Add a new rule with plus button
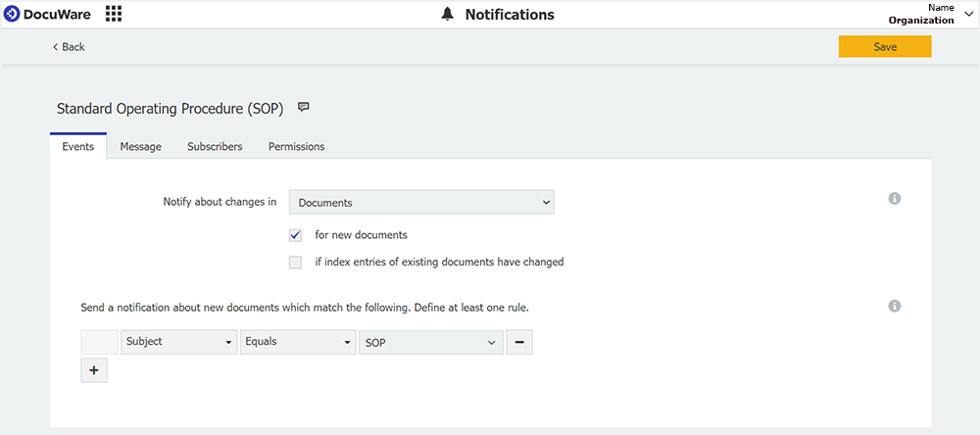This screenshot has width=980, height=435. click(94, 370)
